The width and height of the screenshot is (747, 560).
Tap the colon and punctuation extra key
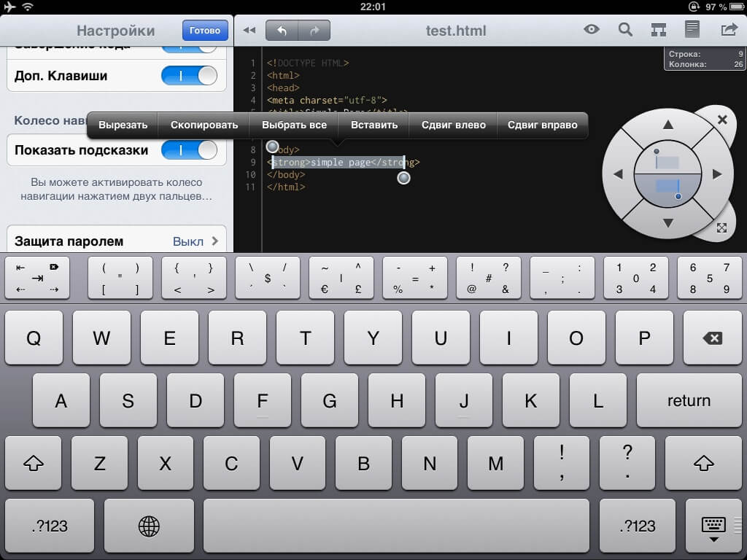pos(562,278)
